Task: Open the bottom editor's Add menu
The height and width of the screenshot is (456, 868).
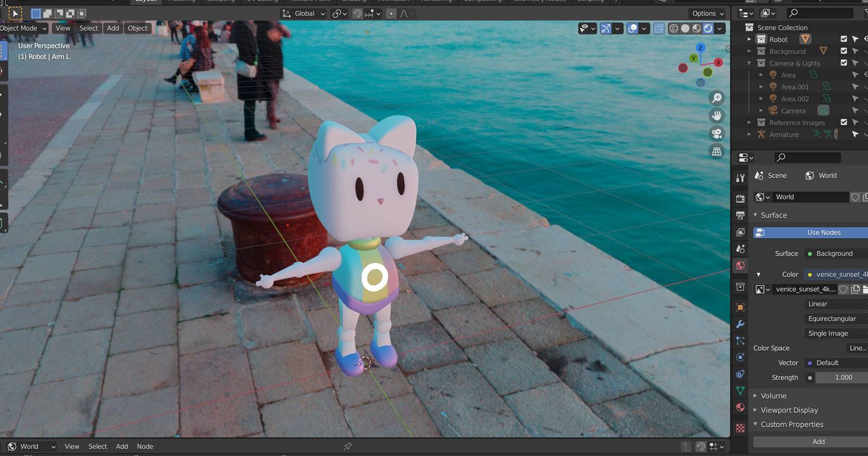Action: (x=122, y=446)
